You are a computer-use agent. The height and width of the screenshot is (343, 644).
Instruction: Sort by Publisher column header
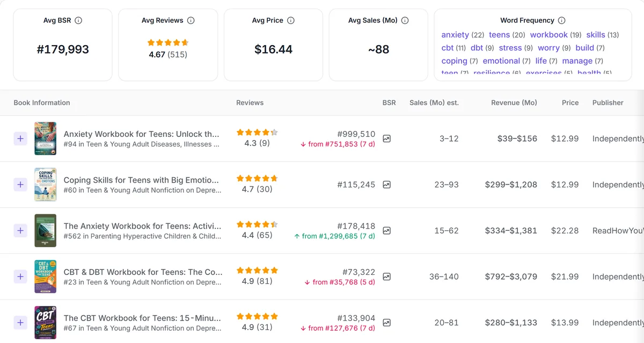pyautogui.click(x=608, y=103)
